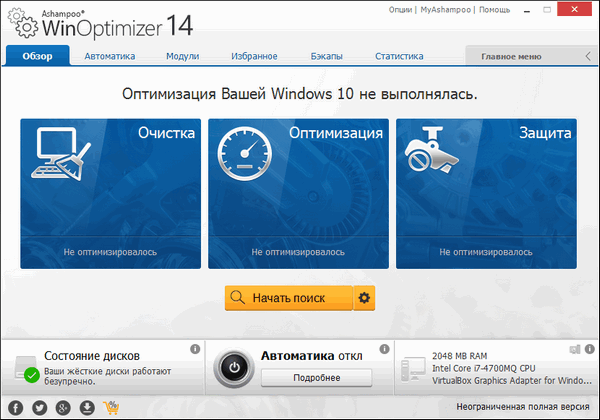Open the Очистка cleaning tile

(x=110, y=194)
